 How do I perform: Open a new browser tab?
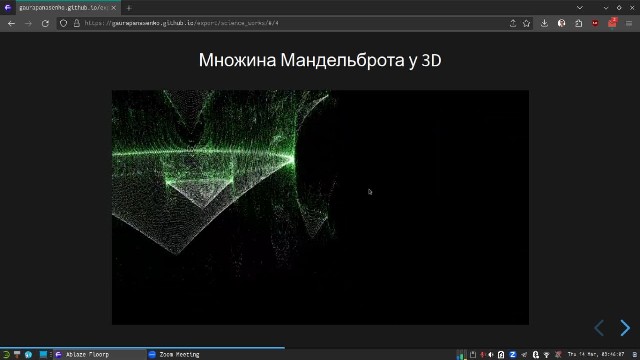coord(129,8)
